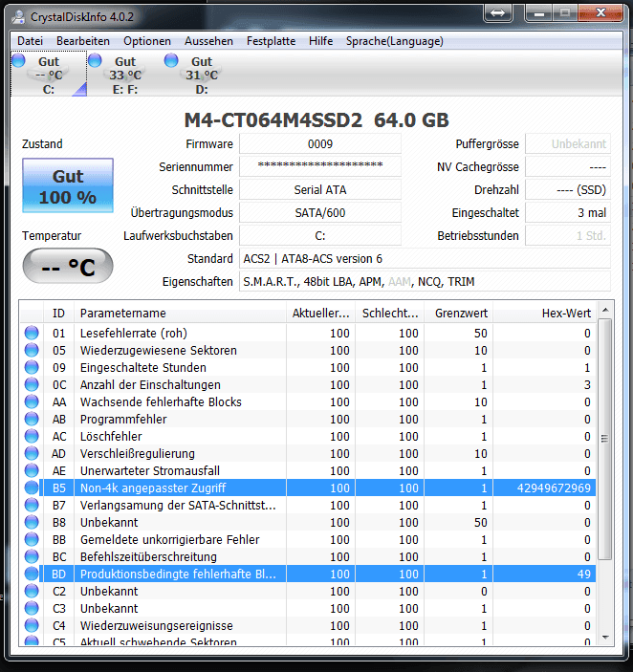Viewport: 633px width, 672px height.
Task: Click the Hex-Wert value 42949672969
Action: click(x=554, y=488)
